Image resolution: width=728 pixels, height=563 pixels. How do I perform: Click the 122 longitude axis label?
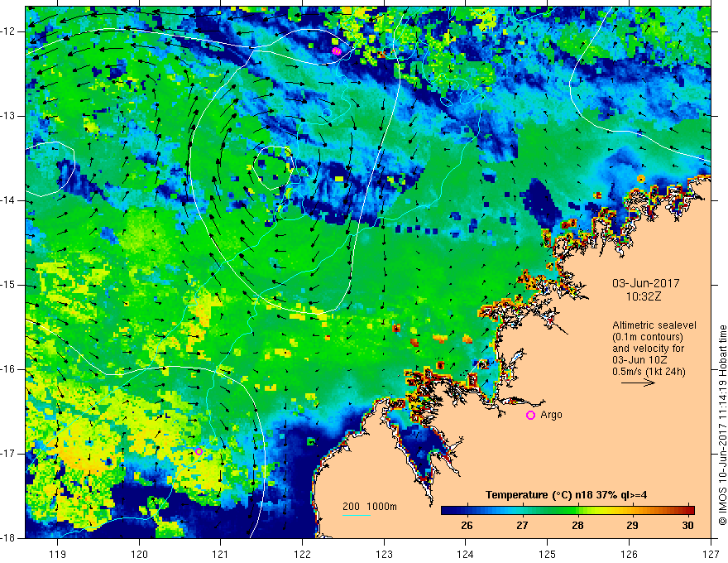pyautogui.click(x=302, y=554)
